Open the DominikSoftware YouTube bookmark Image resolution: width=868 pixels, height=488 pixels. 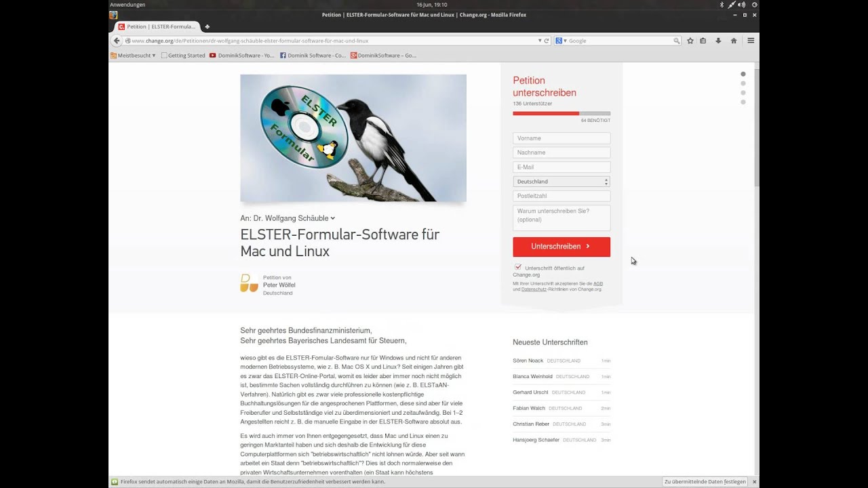242,56
